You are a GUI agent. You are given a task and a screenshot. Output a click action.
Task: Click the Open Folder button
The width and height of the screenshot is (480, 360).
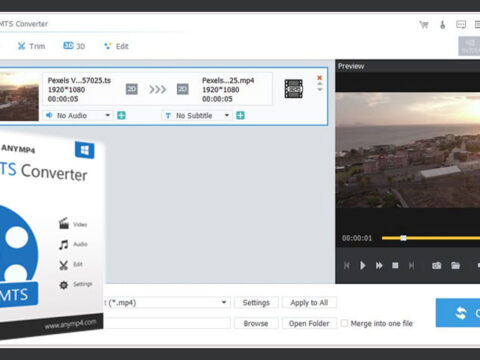[309, 323]
